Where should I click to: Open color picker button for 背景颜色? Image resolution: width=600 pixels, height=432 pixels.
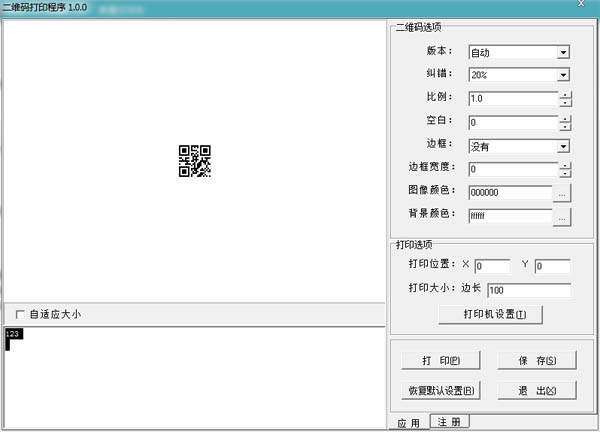pyautogui.click(x=562, y=217)
